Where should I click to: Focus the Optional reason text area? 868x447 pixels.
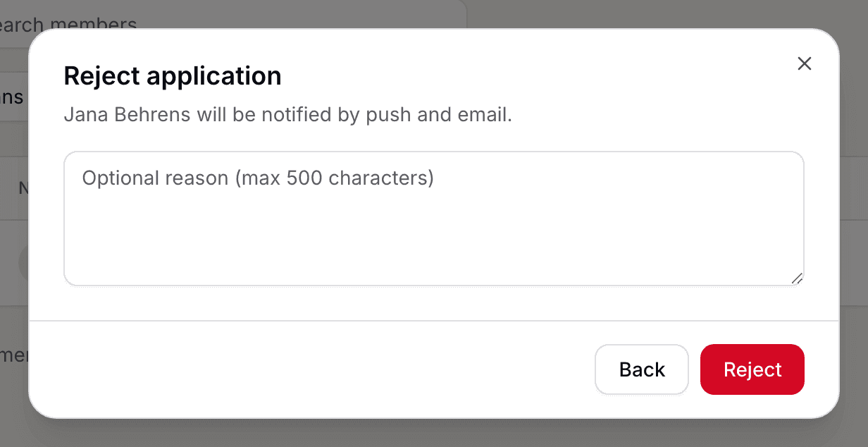pos(434,219)
